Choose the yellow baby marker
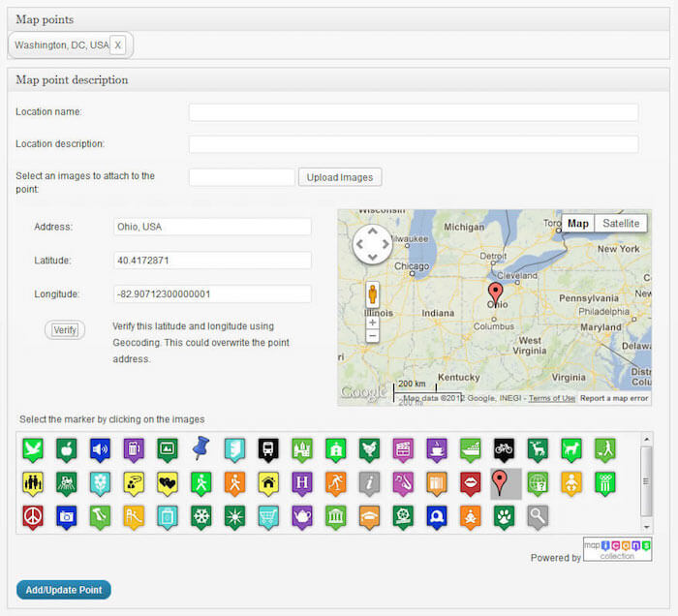This screenshot has width=678, height=616. pyautogui.click(x=571, y=483)
